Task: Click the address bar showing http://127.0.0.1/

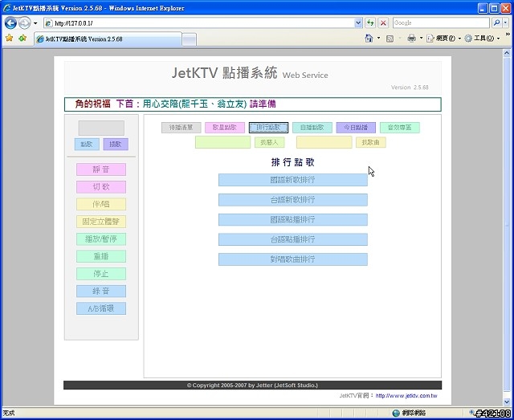Action: 199,23
